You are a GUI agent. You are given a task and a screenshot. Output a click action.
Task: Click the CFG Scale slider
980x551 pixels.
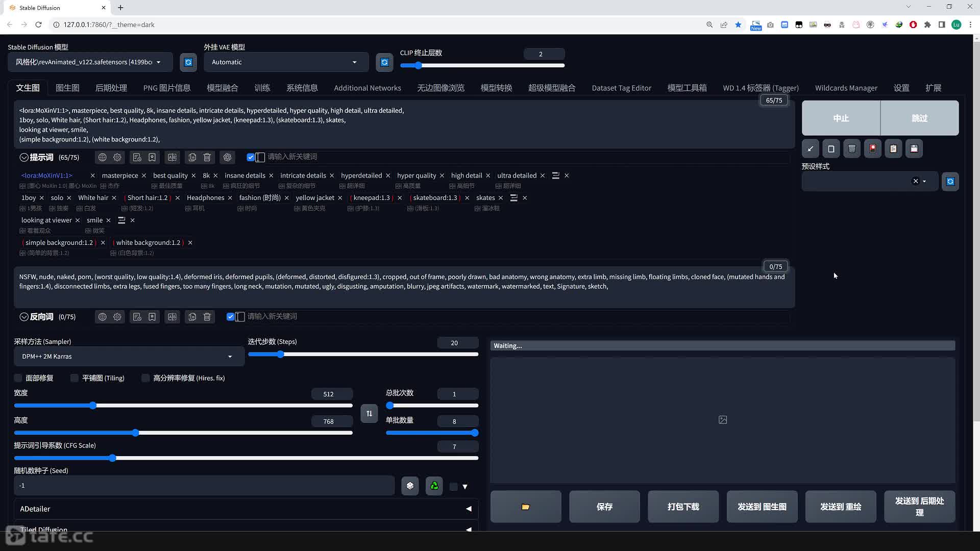(x=246, y=458)
